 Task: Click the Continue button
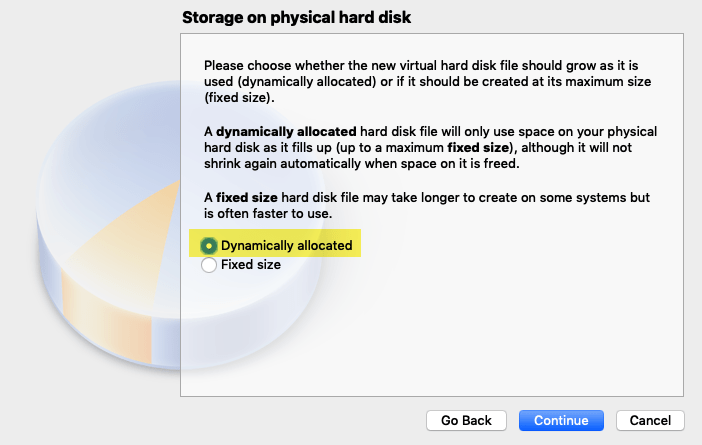[x=561, y=420]
